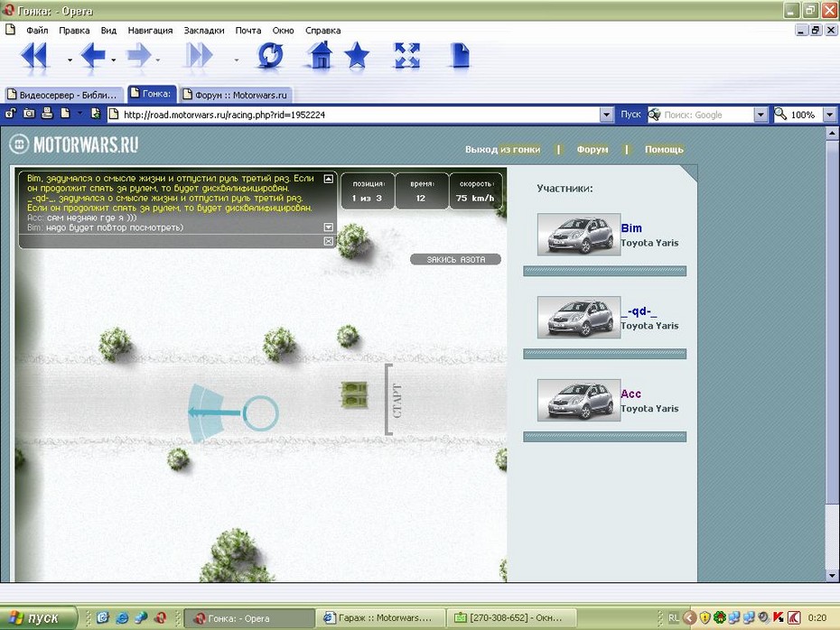840x630 pixels.
Task: Open the Закладки menu
Action: point(204,31)
